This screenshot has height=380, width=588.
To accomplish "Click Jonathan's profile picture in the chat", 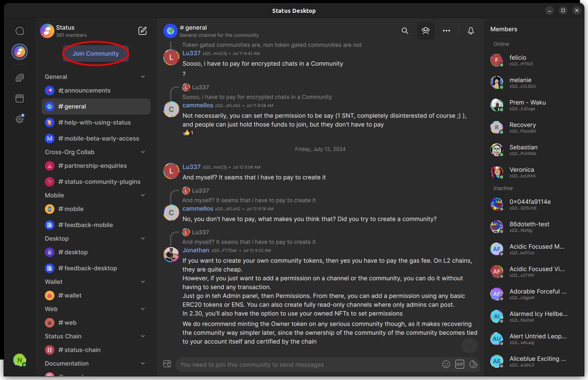I will (x=171, y=255).
